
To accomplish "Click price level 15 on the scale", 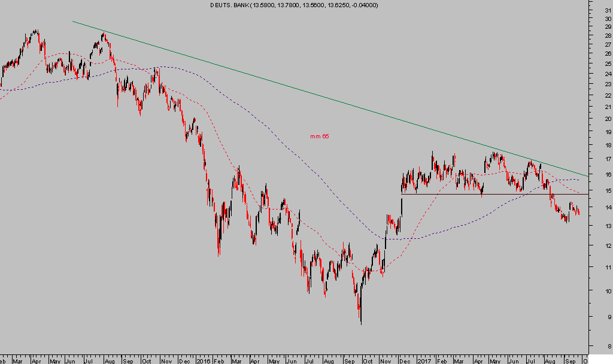I will point(608,191).
